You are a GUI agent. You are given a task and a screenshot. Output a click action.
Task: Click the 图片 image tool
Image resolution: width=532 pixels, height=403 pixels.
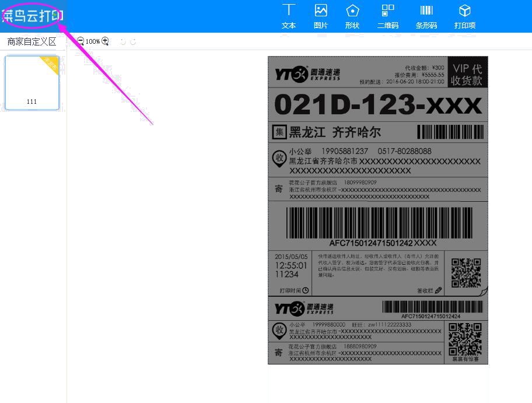320,16
